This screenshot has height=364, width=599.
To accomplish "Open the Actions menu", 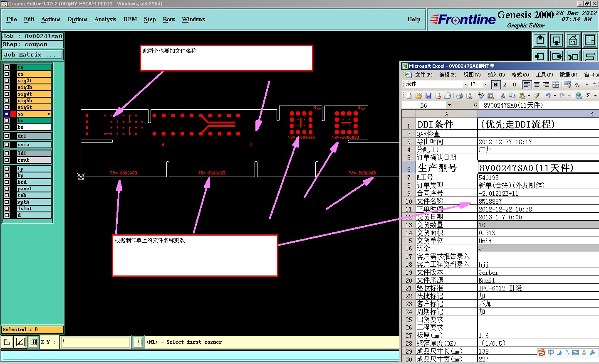I will click(x=51, y=19).
